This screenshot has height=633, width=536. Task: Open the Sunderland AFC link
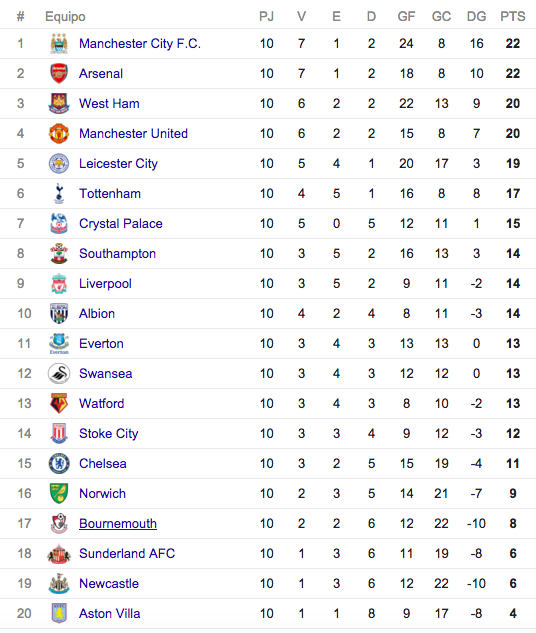(x=127, y=553)
